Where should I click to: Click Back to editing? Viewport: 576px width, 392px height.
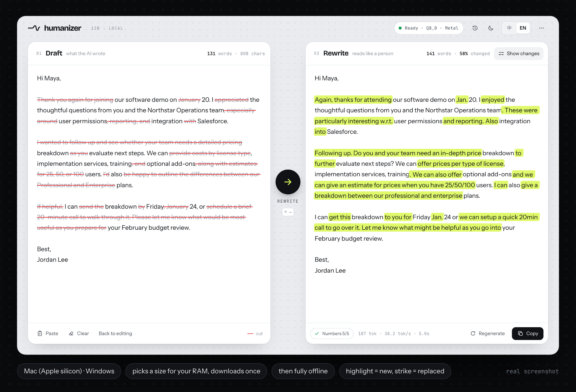(x=115, y=333)
